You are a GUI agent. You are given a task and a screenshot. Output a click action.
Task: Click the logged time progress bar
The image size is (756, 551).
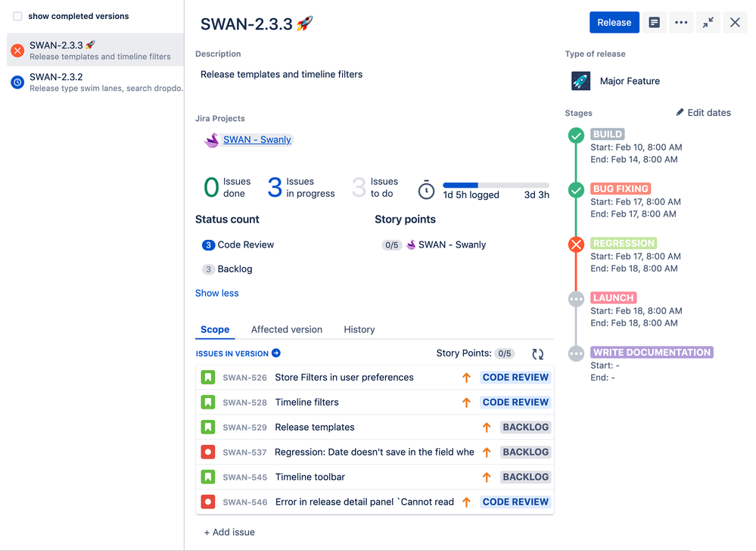(496, 185)
